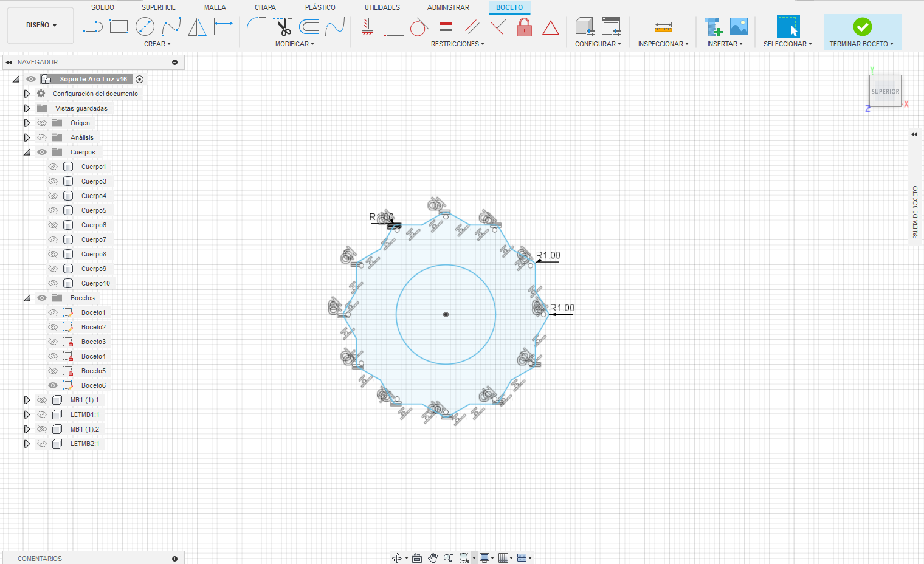Switch to the SÓLIDO tab

click(x=103, y=7)
